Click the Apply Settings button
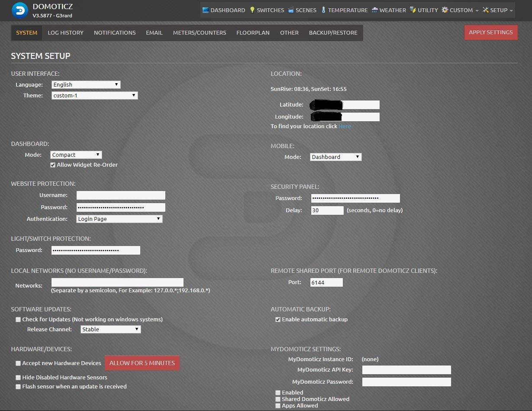The width and height of the screenshot is (532, 411). click(491, 32)
